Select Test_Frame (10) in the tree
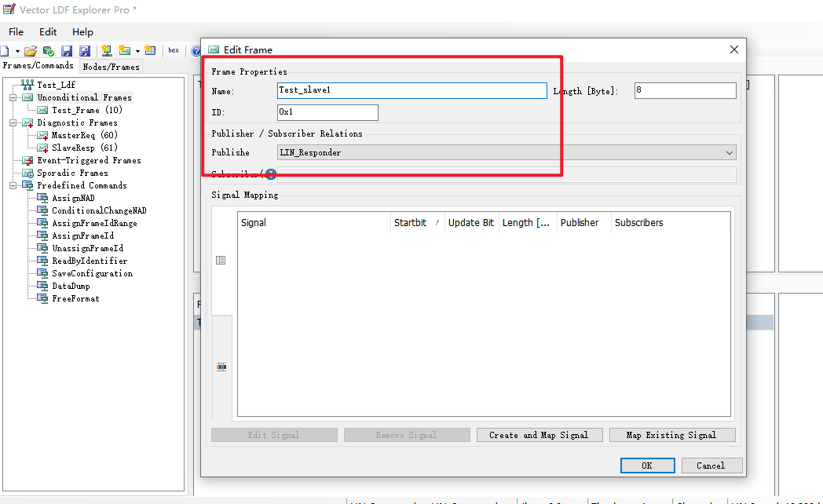 (x=87, y=110)
